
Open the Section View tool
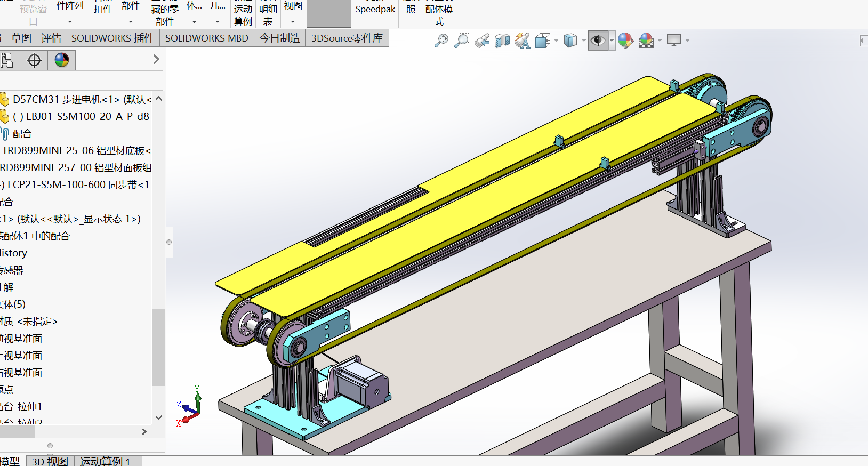click(502, 41)
